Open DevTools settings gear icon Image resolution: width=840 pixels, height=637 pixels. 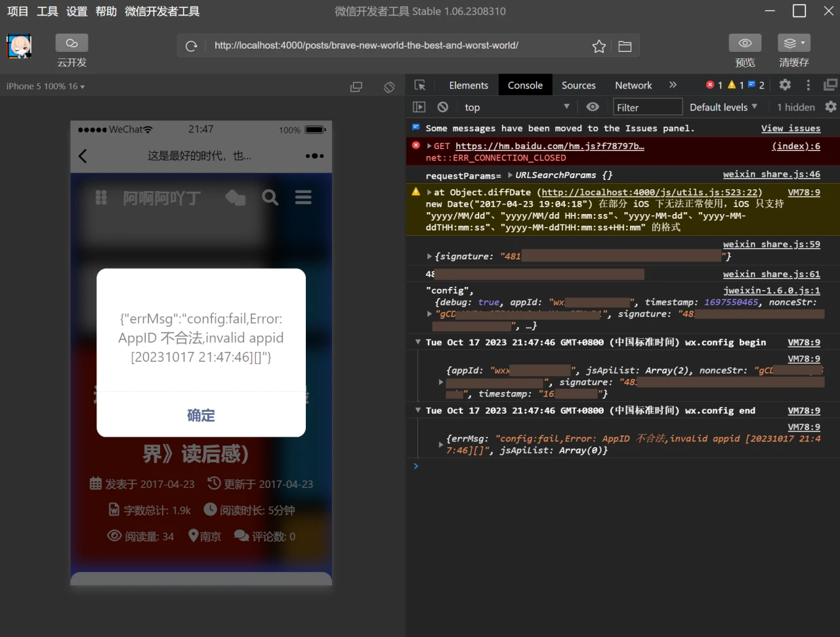(785, 85)
